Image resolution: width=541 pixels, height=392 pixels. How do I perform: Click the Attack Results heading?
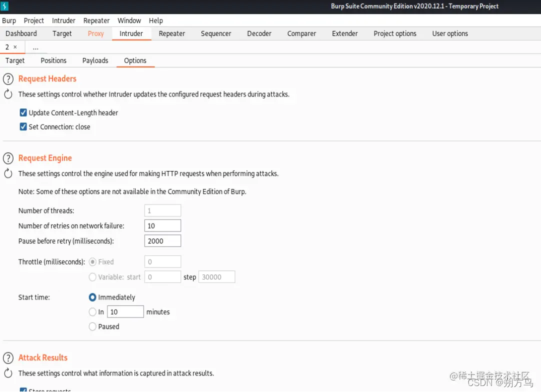pyautogui.click(x=43, y=357)
